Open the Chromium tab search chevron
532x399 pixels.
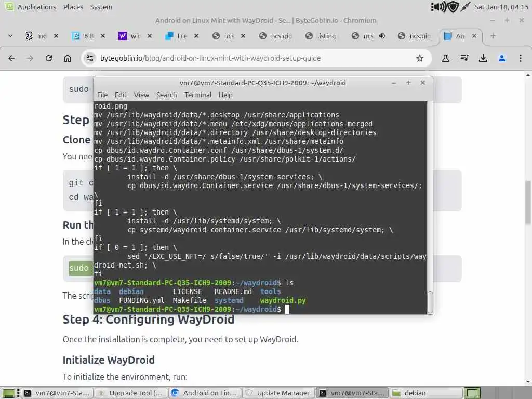coord(10,36)
